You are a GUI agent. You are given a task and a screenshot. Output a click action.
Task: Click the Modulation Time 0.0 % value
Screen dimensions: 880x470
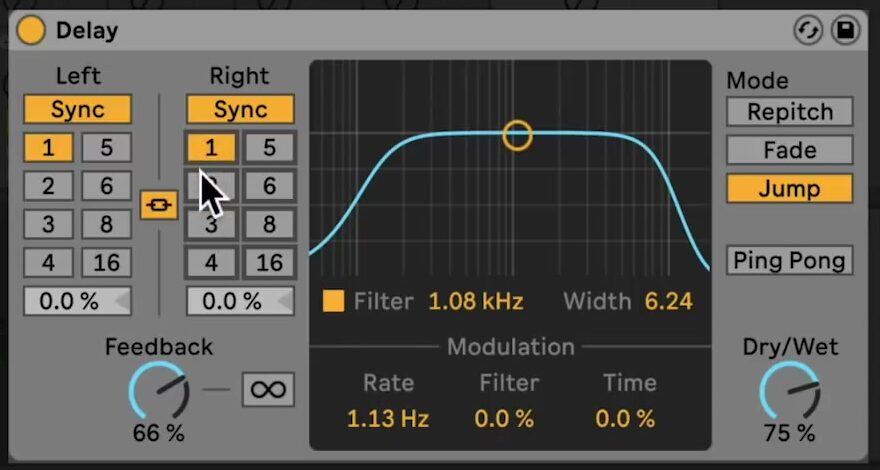[x=625, y=419]
